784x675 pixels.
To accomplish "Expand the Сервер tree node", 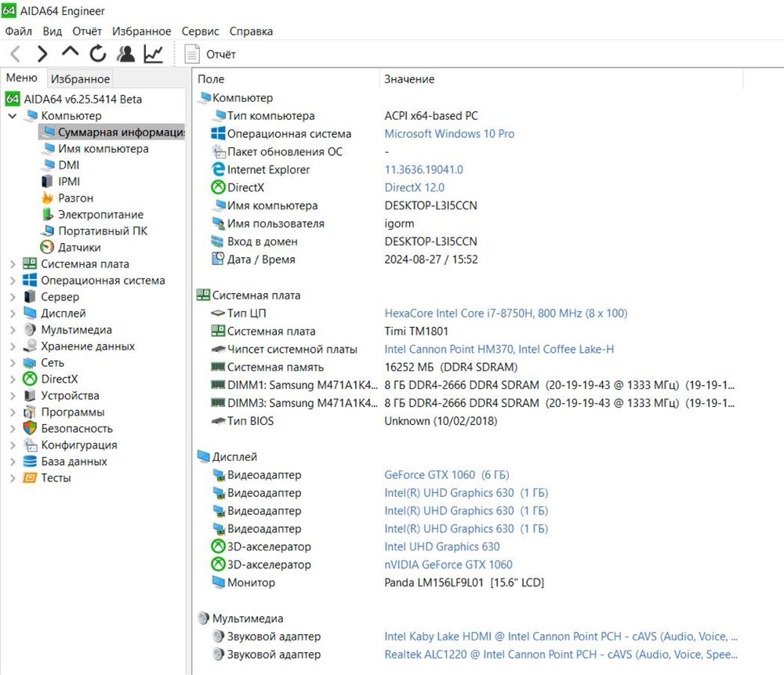I will [13, 297].
